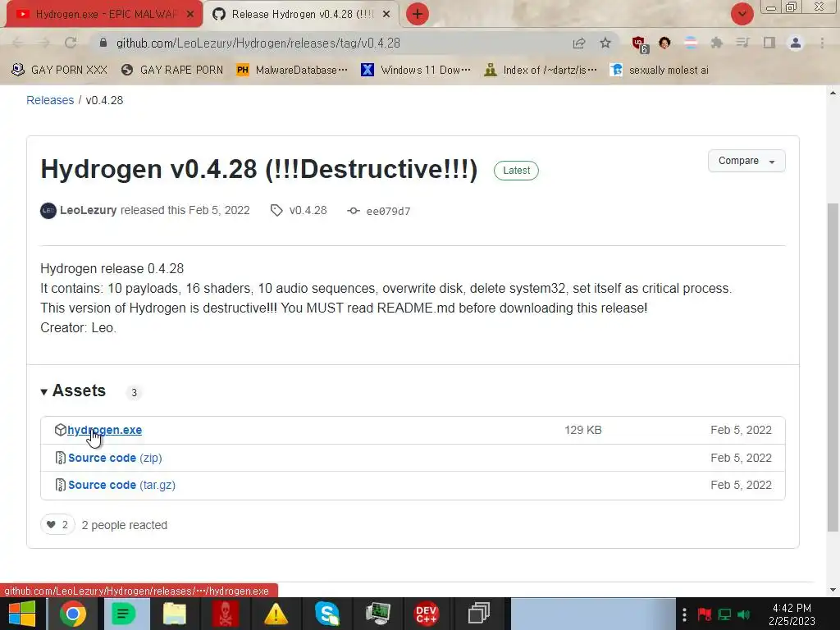Image resolution: width=840 pixels, height=630 pixels.
Task: Open the Compare dropdown
Action: pyautogui.click(x=746, y=161)
